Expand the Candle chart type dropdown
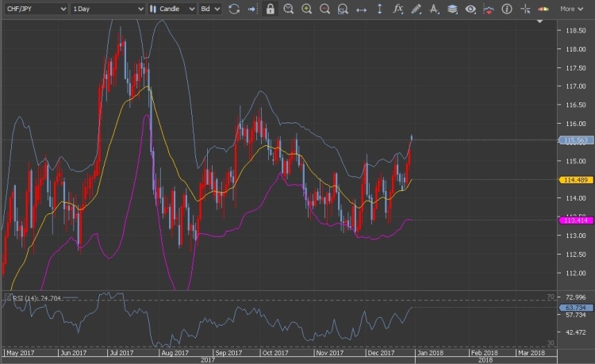595x364 pixels. point(172,10)
